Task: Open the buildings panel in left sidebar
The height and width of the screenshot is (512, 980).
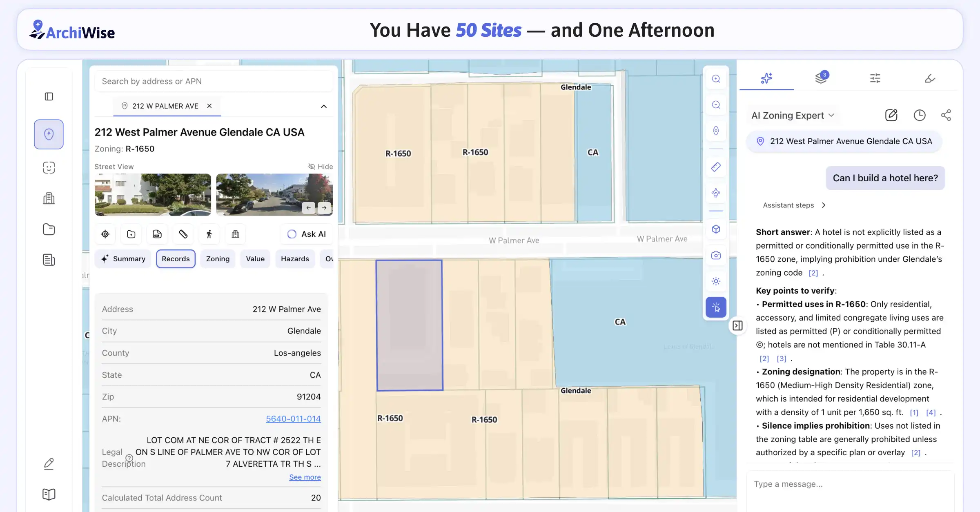Action: point(49,198)
